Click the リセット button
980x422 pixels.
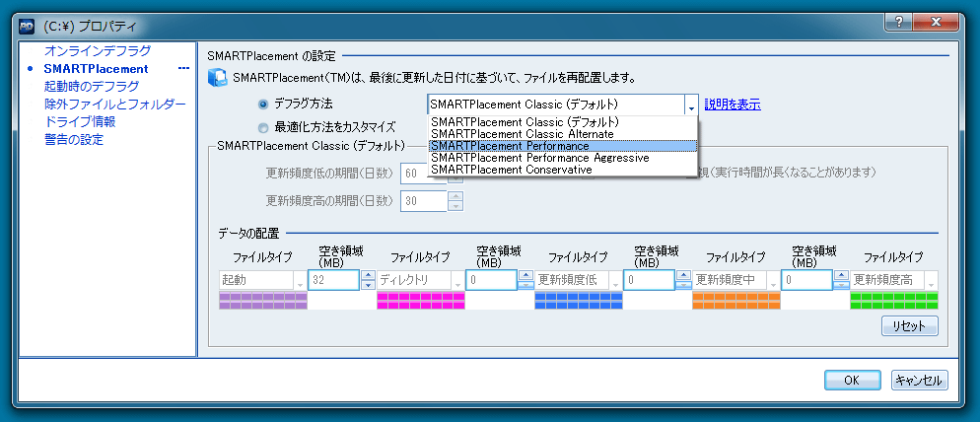tap(910, 325)
